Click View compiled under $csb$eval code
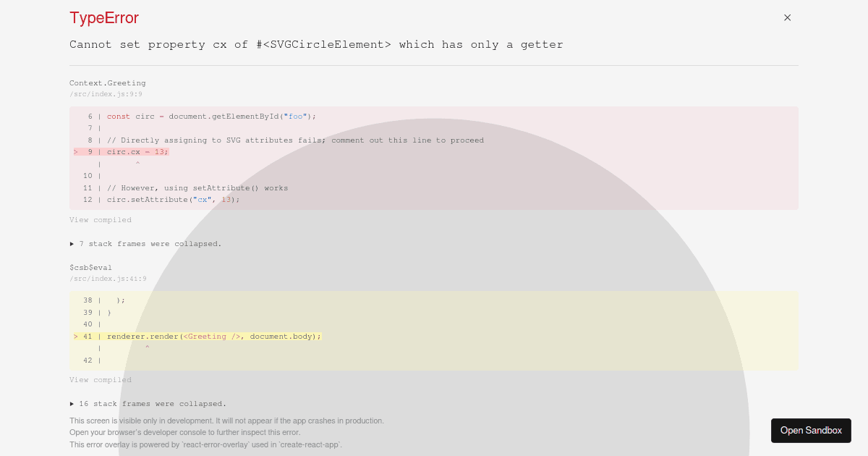868x456 pixels. (101, 380)
